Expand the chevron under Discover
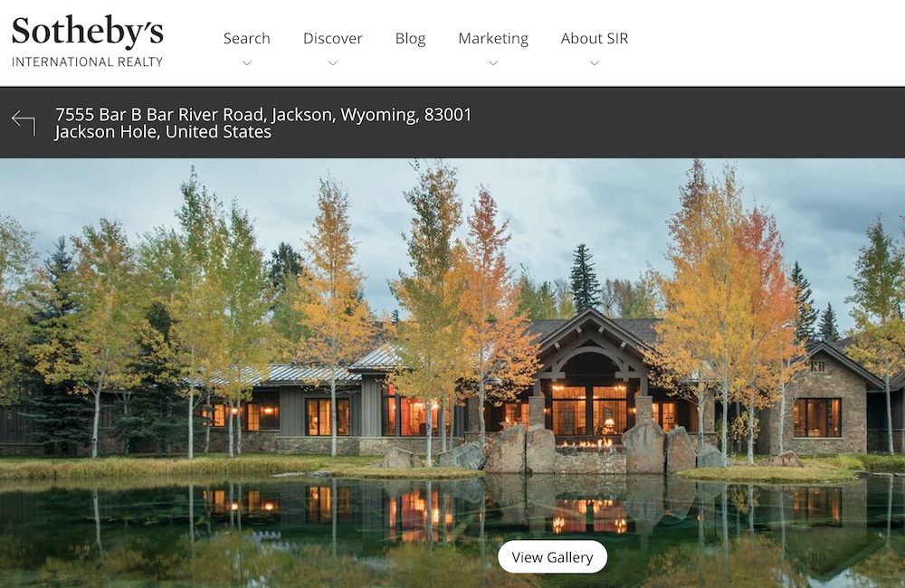 333,63
